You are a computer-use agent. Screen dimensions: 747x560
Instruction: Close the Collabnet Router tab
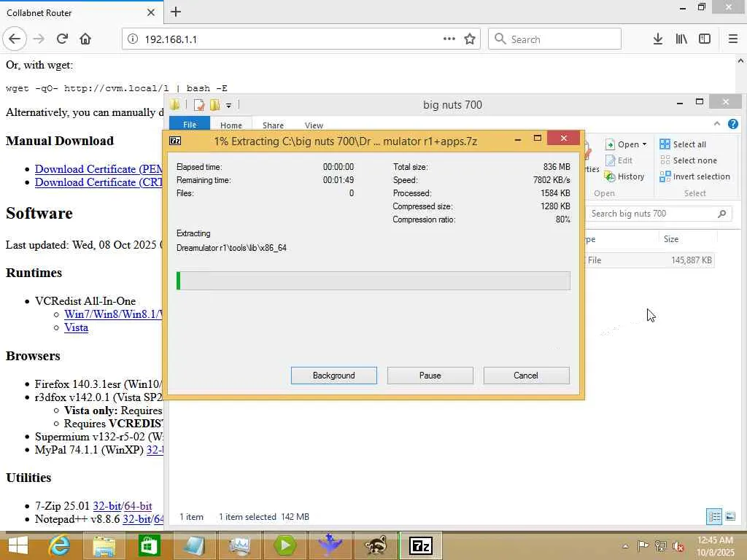[151, 12]
